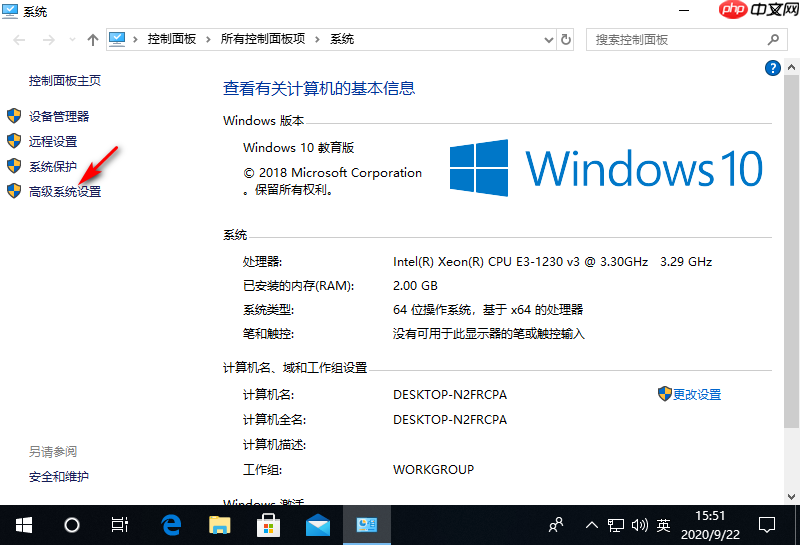Open Mail app from taskbar

[317, 525]
